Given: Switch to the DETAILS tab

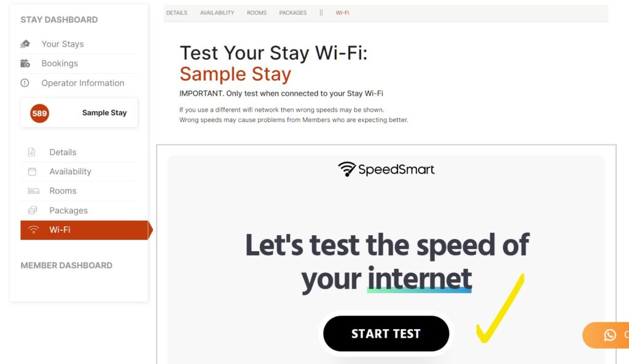Looking at the screenshot, I should [x=176, y=12].
